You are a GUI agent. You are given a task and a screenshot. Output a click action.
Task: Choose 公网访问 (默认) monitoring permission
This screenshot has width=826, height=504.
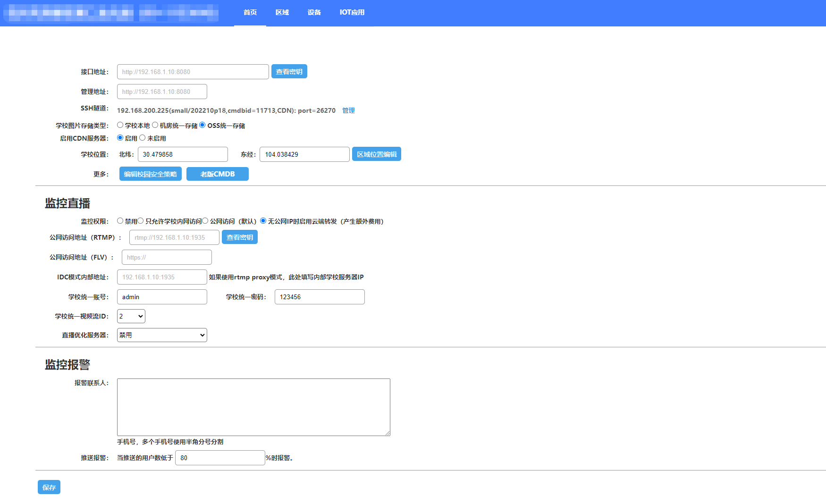(x=205, y=221)
